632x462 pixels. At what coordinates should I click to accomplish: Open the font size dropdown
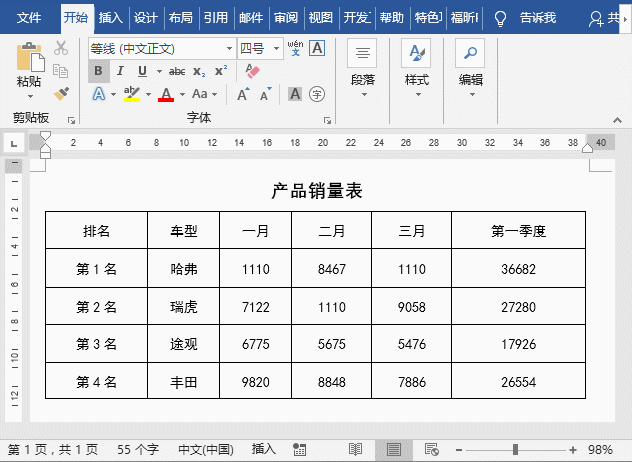276,49
